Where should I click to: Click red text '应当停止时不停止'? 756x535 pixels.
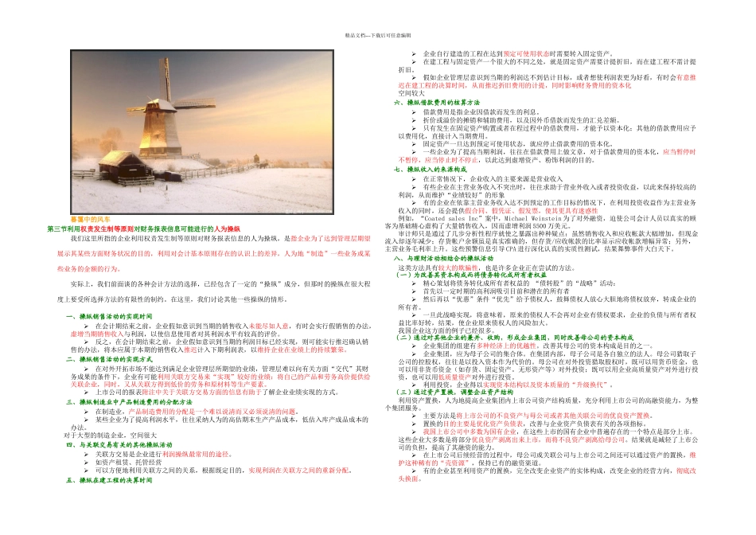coord(451,160)
